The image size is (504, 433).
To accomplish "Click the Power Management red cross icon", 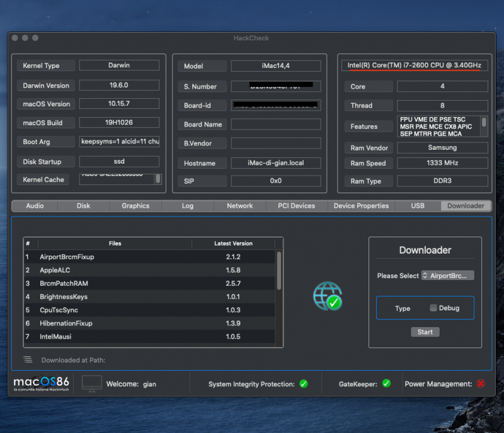I will coord(481,384).
